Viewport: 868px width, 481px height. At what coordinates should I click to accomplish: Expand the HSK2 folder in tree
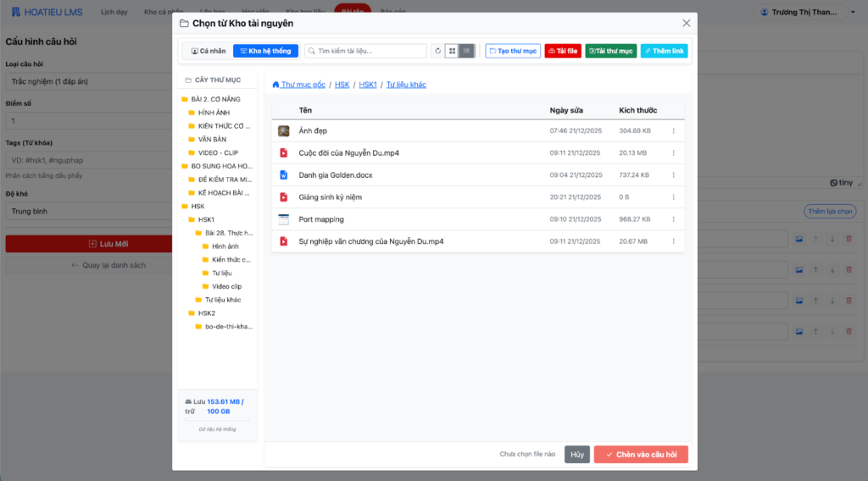point(206,313)
